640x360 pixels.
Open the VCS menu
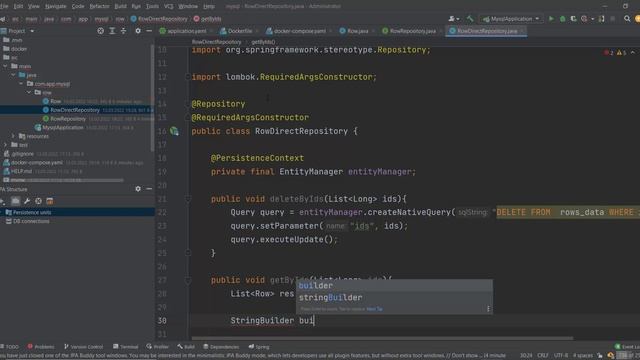[x=169, y=6]
